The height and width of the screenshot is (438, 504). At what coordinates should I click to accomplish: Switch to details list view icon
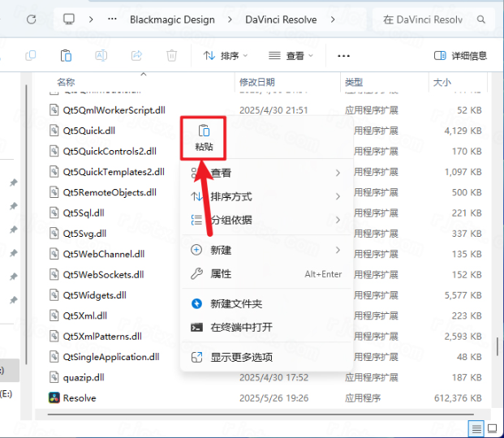coord(476,428)
